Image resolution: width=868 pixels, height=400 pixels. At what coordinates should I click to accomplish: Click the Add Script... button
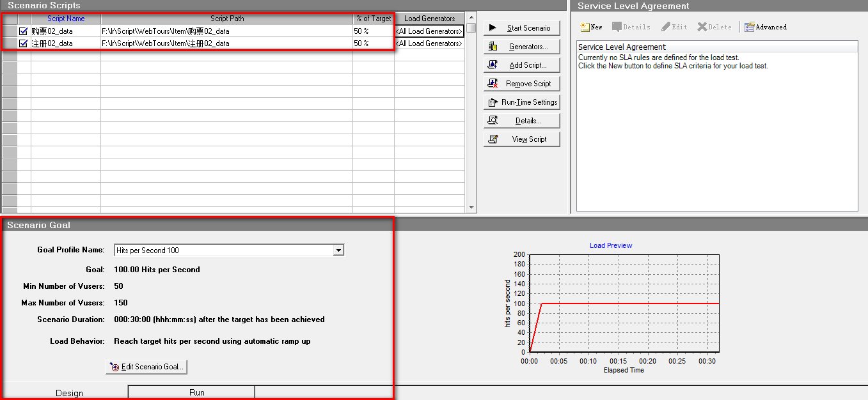click(x=521, y=65)
